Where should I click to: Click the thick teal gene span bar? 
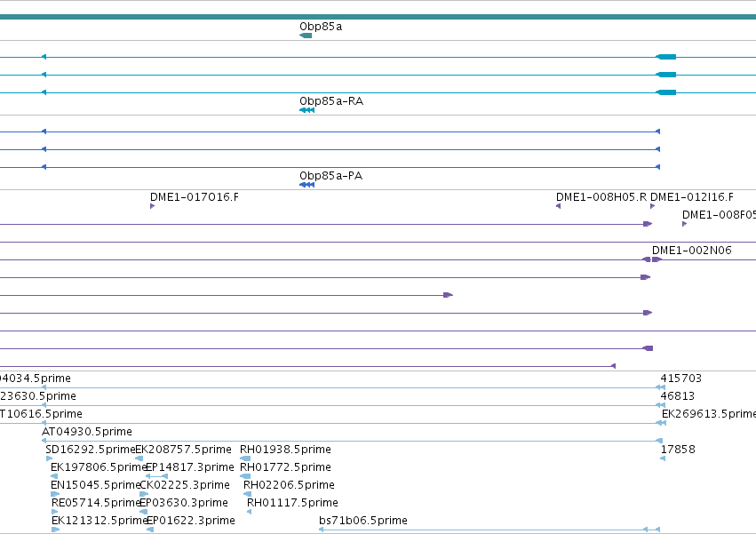pyautogui.click(x=378, y=17)
